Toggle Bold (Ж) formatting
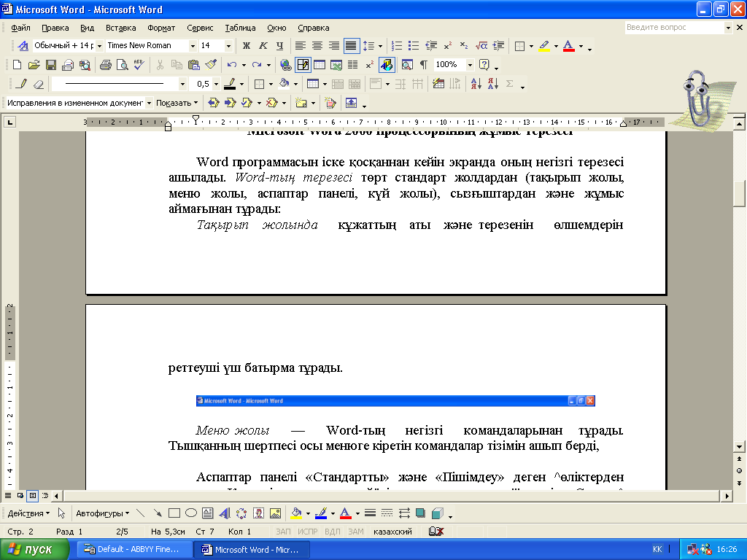Viewport: 747px width, 560px height. point(247,46)
